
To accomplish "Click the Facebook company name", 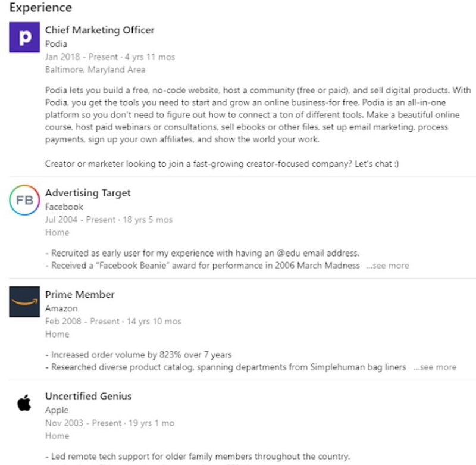I will point(64,207).
